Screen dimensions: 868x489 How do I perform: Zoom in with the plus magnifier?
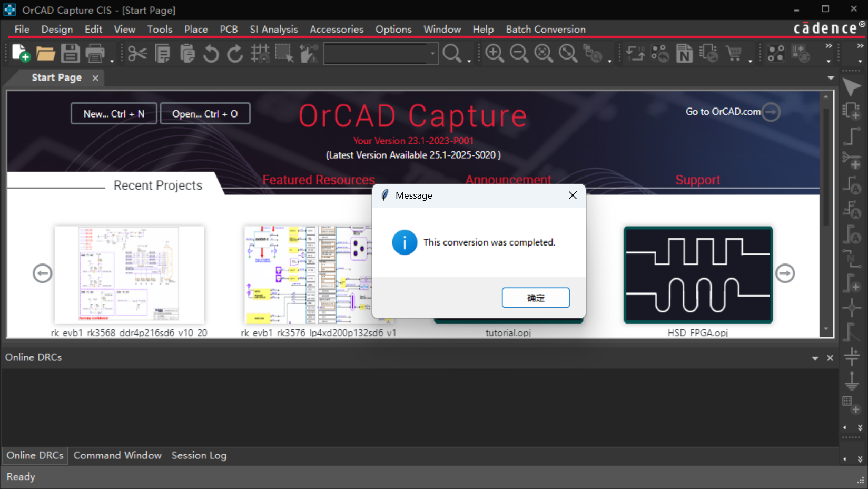coord(494,53)
